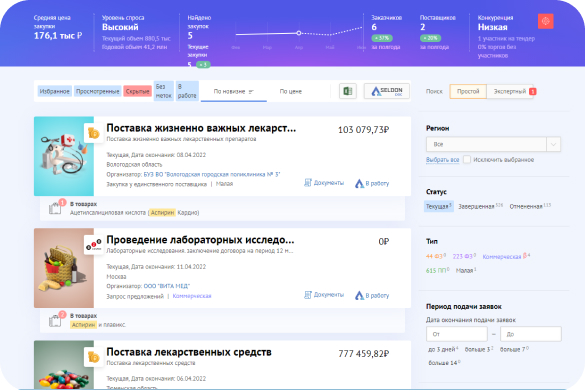Click the 'Выбрать все' link
585x392 pixels.
(x=442, y=160)
